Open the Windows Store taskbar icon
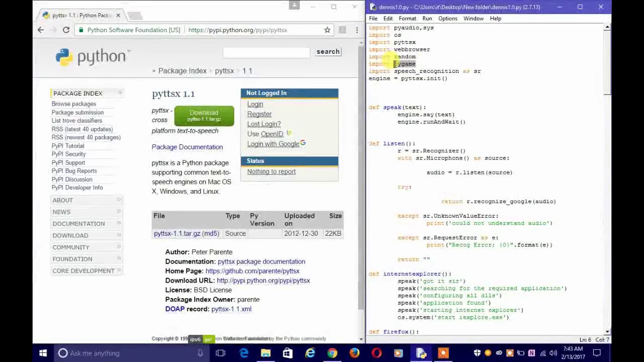The image size is (644, 362). coord(287,353)
